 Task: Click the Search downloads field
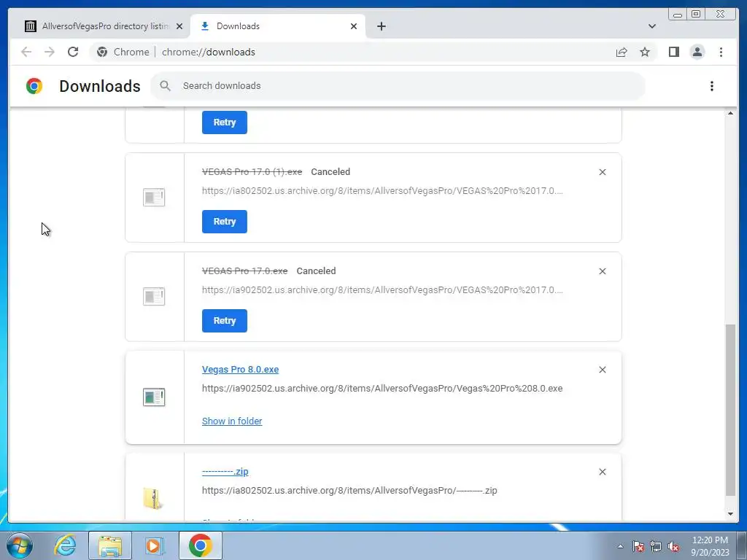(398, 86)
